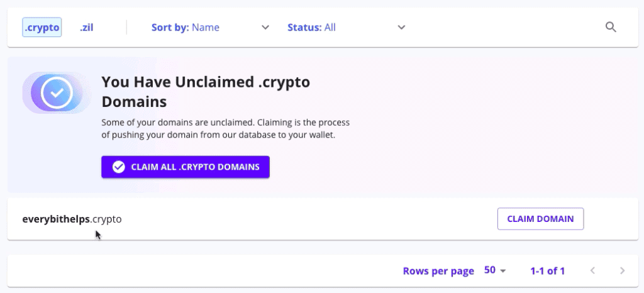Click the checkmark icon on Claim All button
The image size is (644, 293).
click(118, 167)
